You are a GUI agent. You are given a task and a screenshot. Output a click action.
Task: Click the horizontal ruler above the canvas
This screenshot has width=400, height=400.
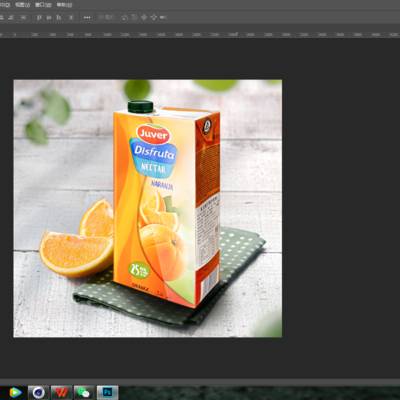(x=200, y=34)
